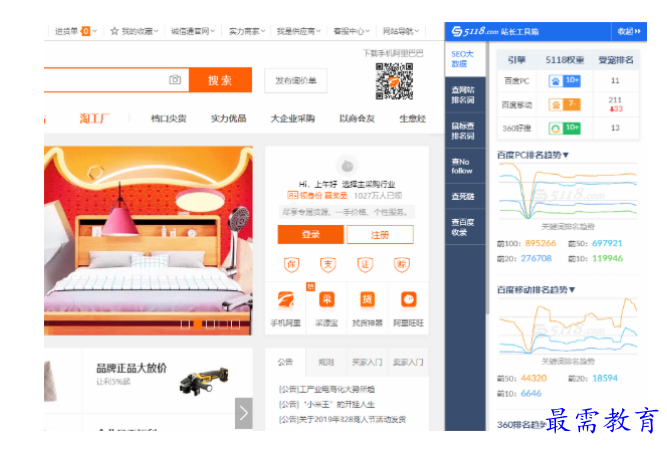The height and width of the screenshot is (452, 667).
Task: Open the 工产业电商化大势所趋 announcement
Action: (x=327, y=389)
